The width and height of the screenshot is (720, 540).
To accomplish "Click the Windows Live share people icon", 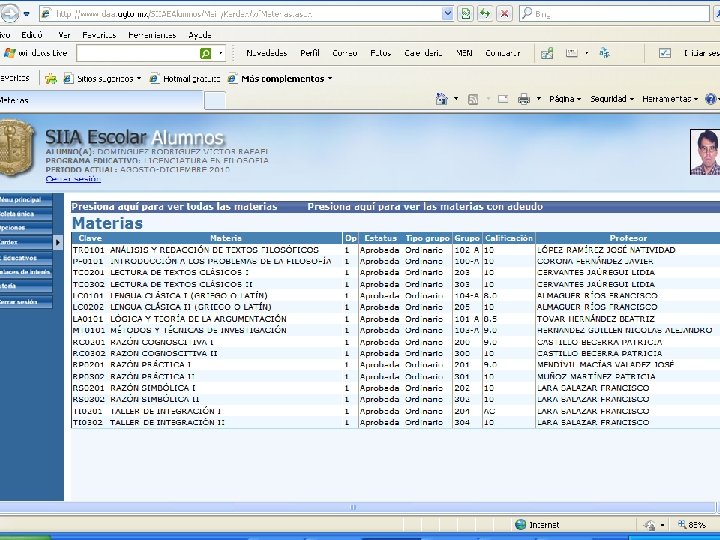I will tap(547, 53).
